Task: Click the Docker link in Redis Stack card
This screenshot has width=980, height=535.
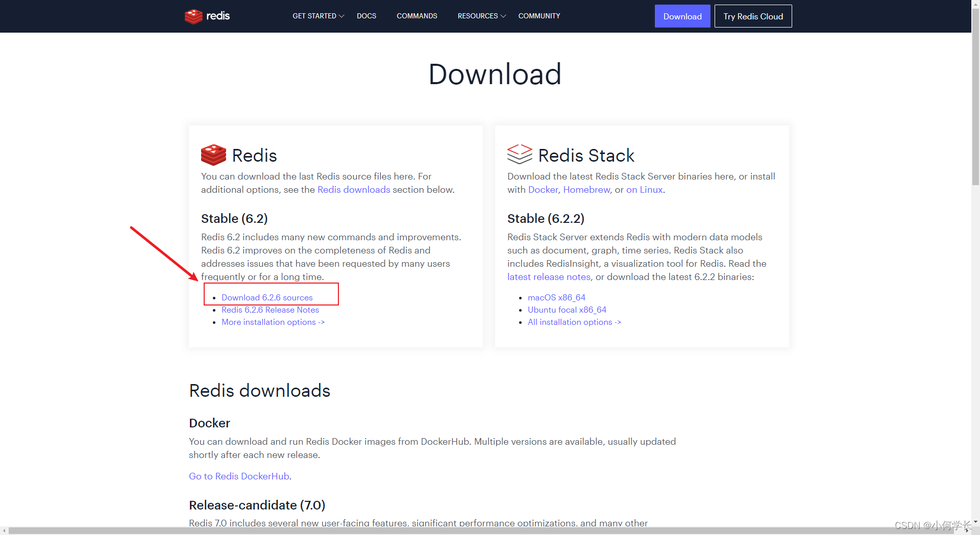Action: point(543,190)
